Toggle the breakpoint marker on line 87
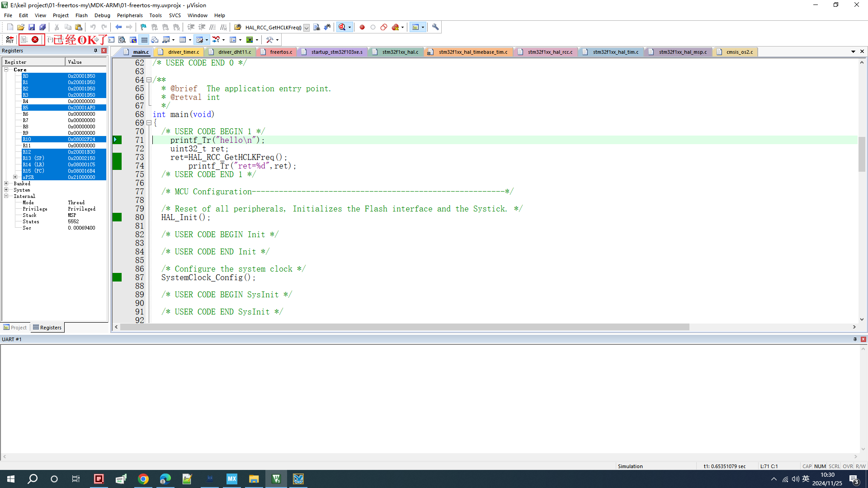868x488 pixels. pos(117,277)
